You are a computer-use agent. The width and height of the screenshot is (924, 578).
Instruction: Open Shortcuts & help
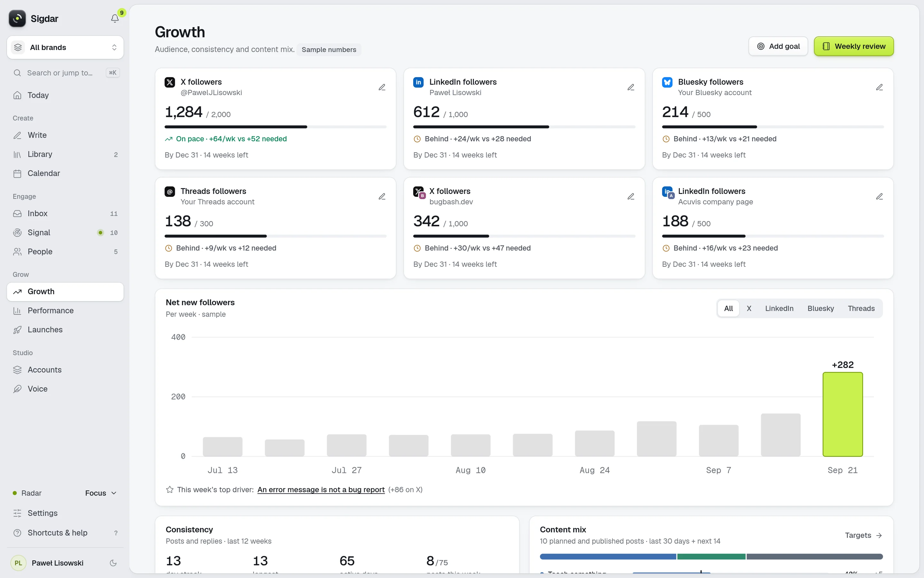tap(65, 532)
